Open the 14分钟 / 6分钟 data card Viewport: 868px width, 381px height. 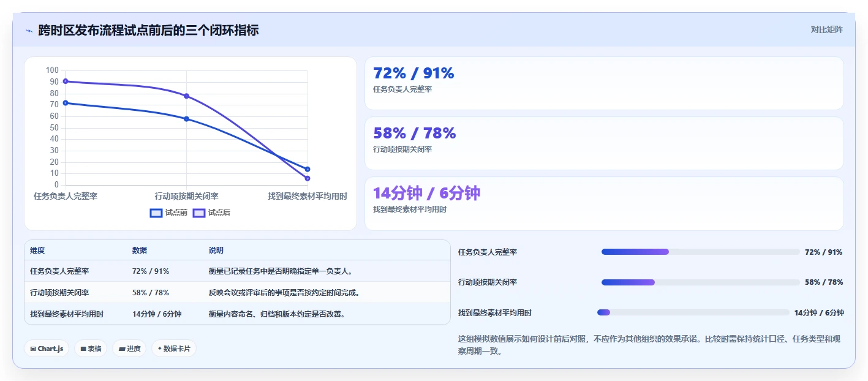click(604, 203)
